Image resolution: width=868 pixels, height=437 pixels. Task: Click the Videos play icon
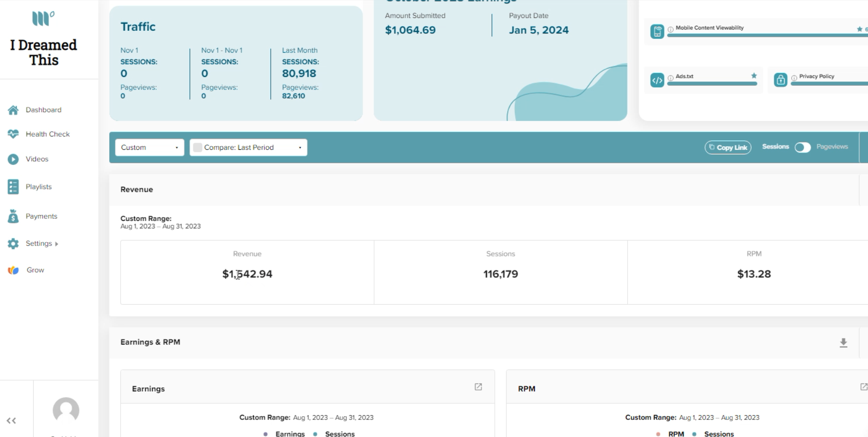pos(13,159)
